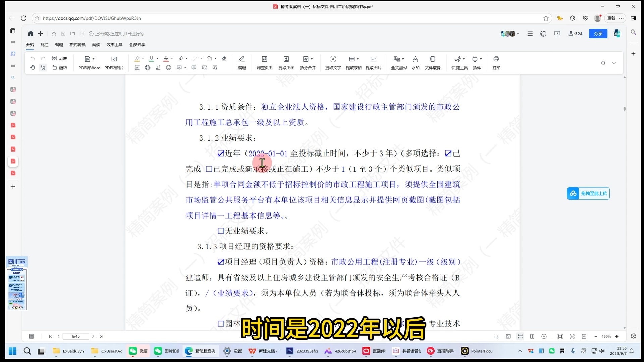This screenshot has height=362, width=644.
Task: Enable 滚屏 scroll mode
Action: tap(59, 59)
